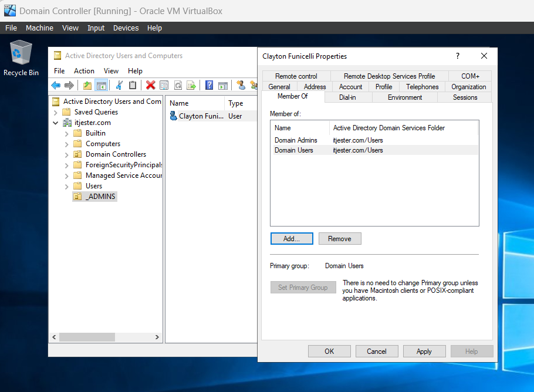Viewport: 534px width, 392px height.
Task: Expand the Managed Service Accounts container
Action: [x=67, y=175]
